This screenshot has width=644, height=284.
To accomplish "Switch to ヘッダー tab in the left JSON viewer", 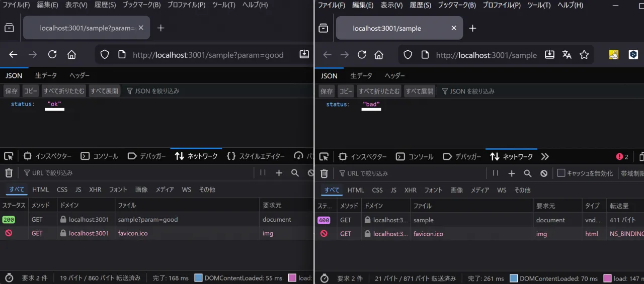I will coord(79,75).
